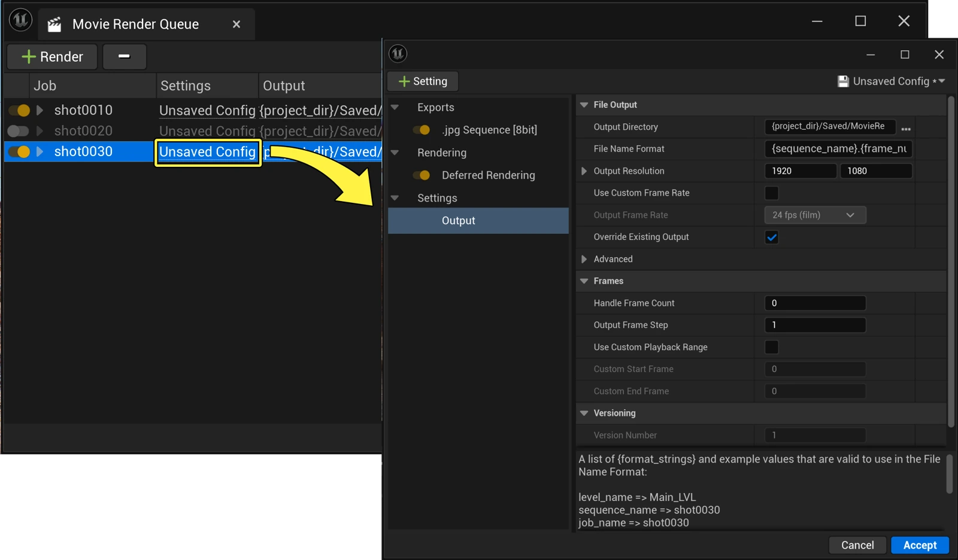Remove selected job with the minus button
The height and width of the screenshot is (560, 958).
tap(124, 57)
